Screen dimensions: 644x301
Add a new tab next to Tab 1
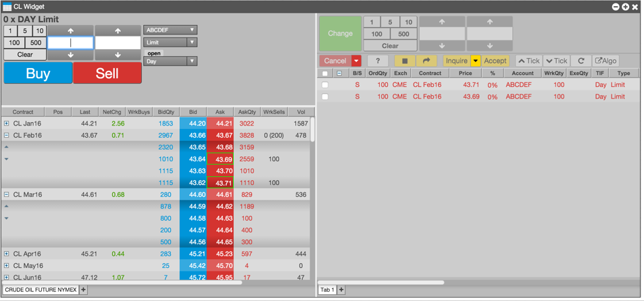[x=341, y=290]
